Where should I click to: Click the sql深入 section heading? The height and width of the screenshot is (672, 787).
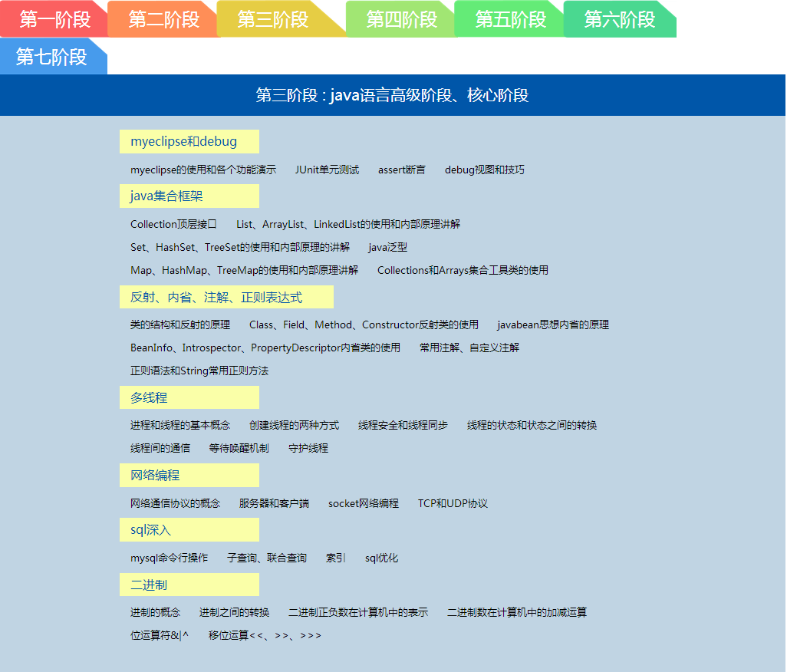click(189, 530)
